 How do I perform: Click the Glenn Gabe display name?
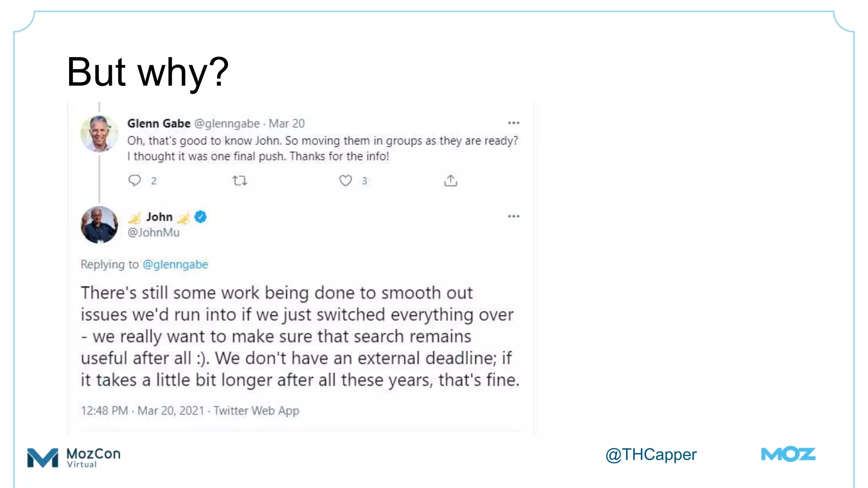pyautogui.click(x=159, y=123)
